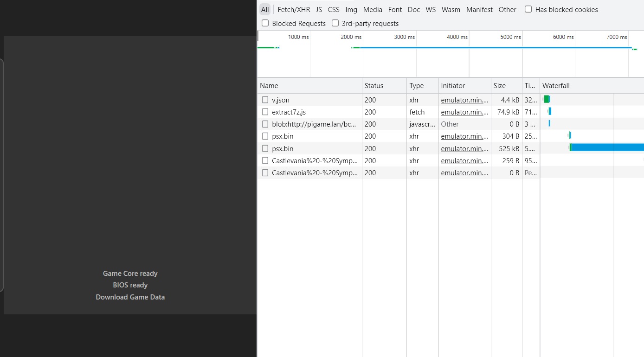644x357 pixels.
Task: Open the emulator.min initiator for extract7z.js
Action: [x=464, y=112]
